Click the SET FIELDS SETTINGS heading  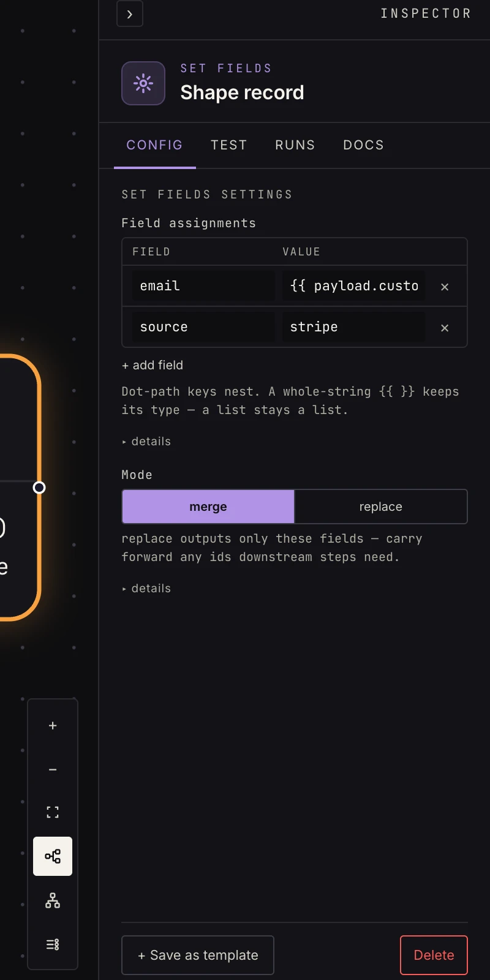coord(207,195)
